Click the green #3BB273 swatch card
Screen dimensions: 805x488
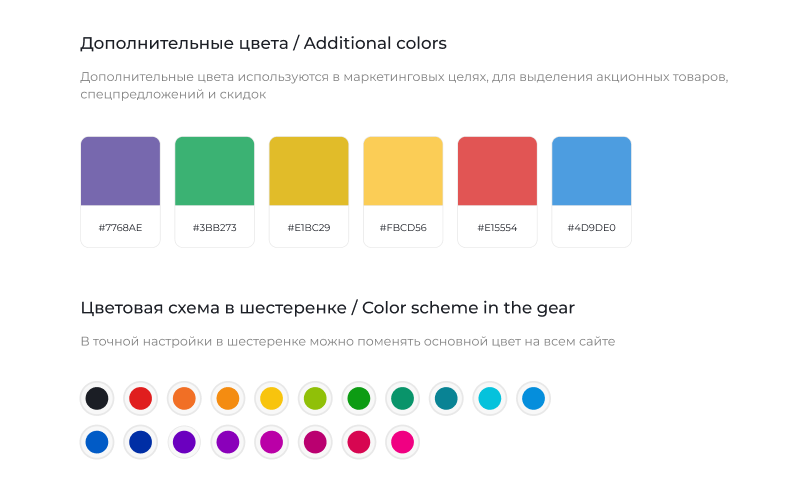(x=215, y=192)
